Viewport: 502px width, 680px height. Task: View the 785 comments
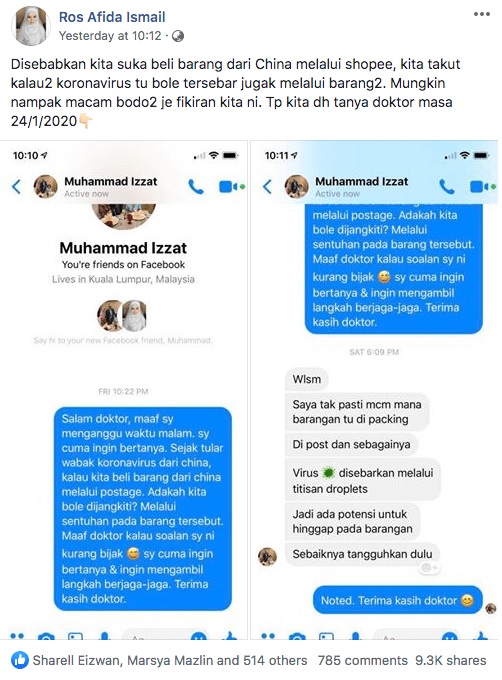pos(362,660)
